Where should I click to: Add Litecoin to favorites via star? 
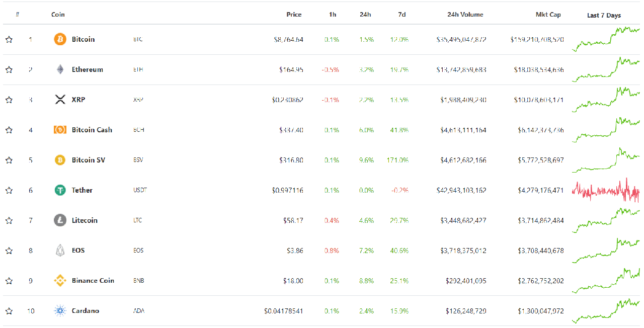coord(9,220)
